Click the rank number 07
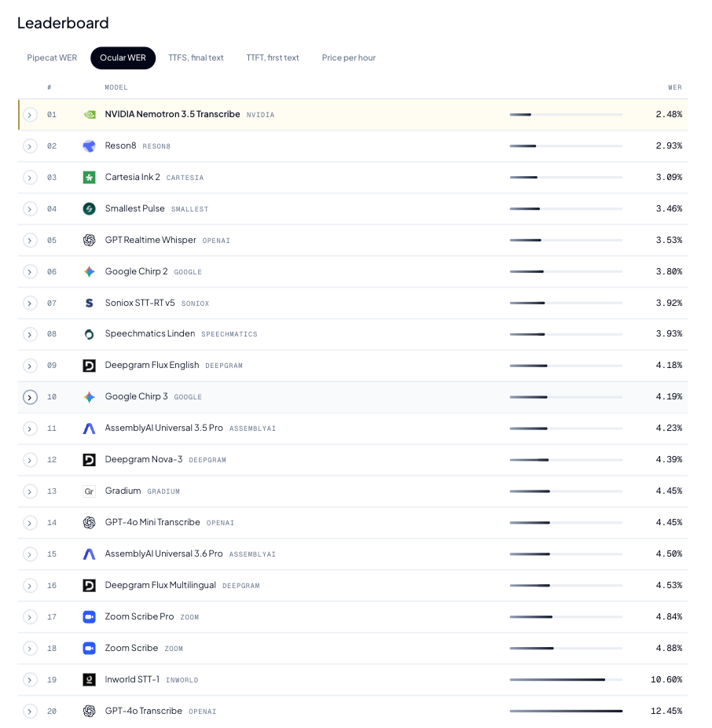Viewport: 712px width, 728px height. coord(52,303)
